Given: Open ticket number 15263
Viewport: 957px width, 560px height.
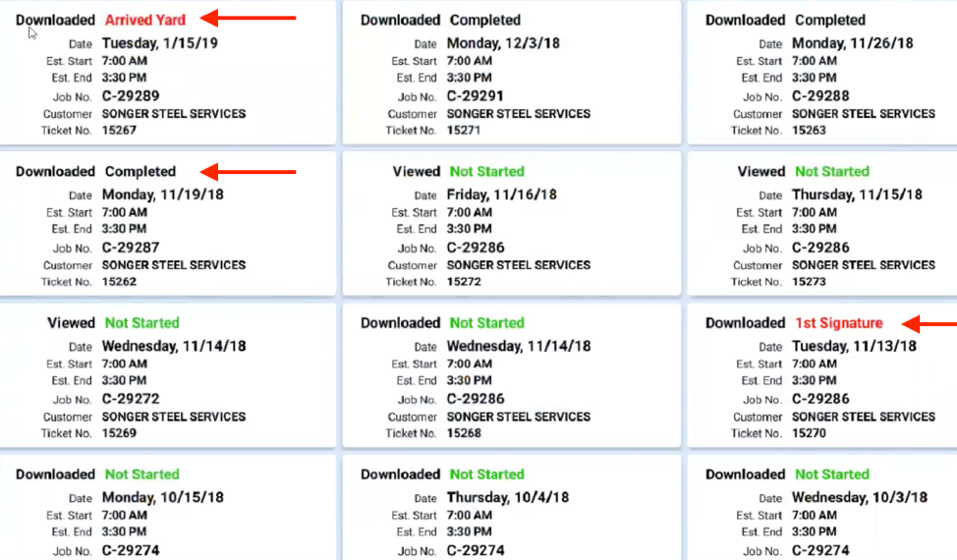Looking at the screenshot, I should click(809, 130).
